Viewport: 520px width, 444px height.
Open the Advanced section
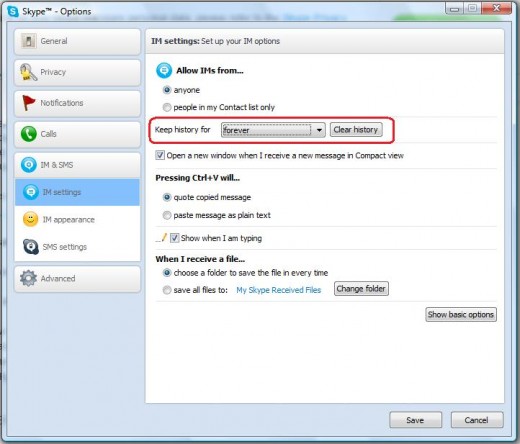click(x=77, y=279)
